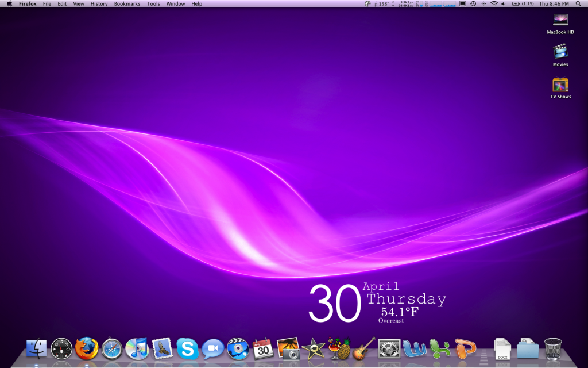Open the History menu

(99, 4)
